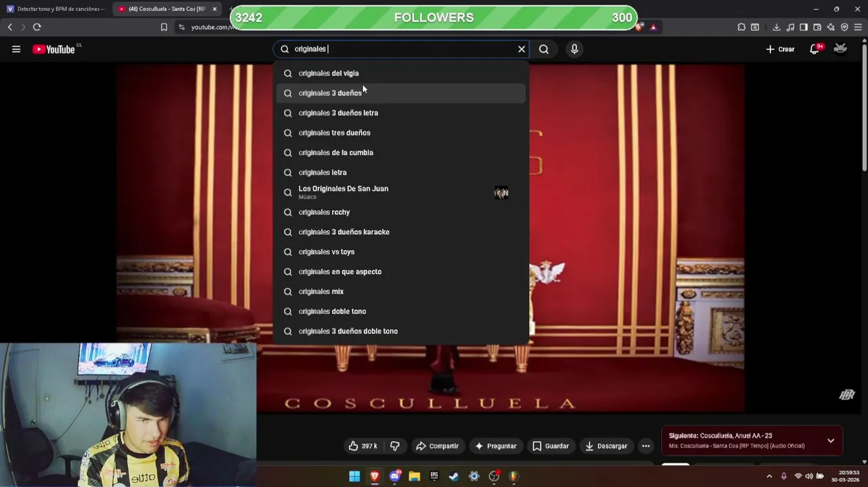
Task: Open the browser main hamburger menu
Action: coord(858,27)
